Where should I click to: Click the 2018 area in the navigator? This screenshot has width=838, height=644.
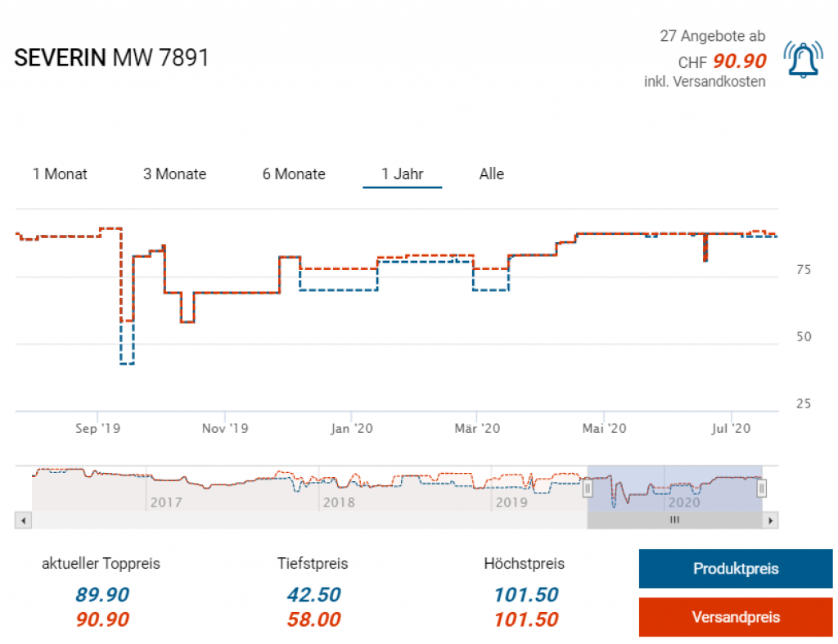click(339, 502)
